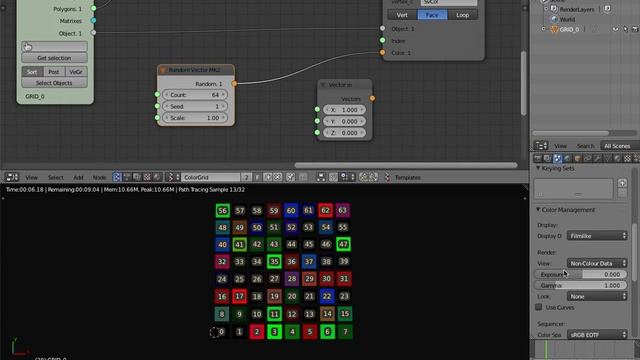Open the Display Device Filmlike dropdown
Image resolution: width=640 pixels, height=360 pixels.
(x=597, y=236)
